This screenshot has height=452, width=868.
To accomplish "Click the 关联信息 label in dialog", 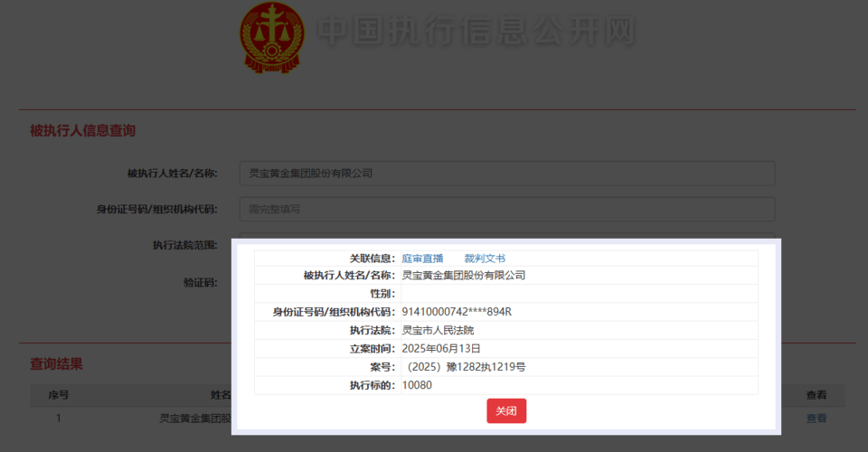I will coord(373,259).
